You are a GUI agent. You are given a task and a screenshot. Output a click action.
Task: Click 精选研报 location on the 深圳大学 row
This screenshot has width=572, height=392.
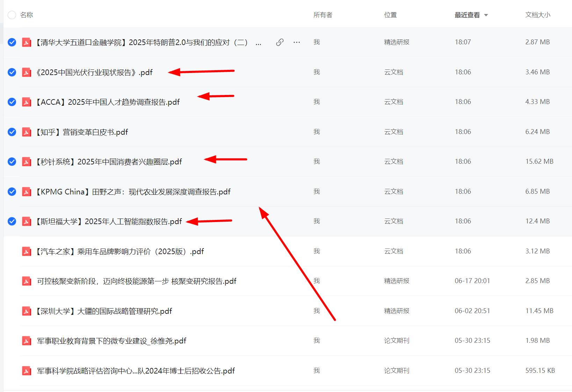[x=397, y=311]
